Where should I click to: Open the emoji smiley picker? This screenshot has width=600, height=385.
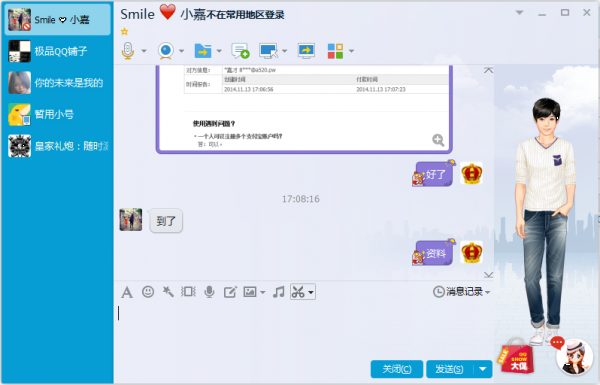click(x=148, y=292)
